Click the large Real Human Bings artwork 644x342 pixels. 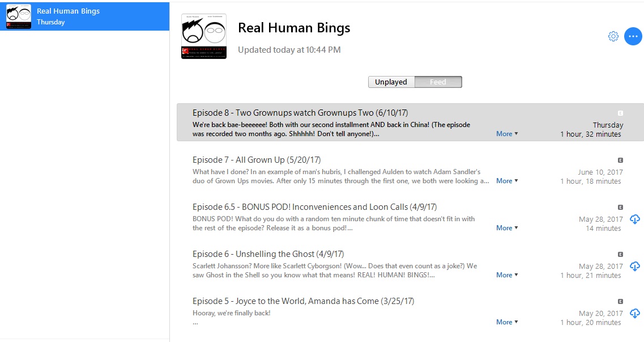204,36
